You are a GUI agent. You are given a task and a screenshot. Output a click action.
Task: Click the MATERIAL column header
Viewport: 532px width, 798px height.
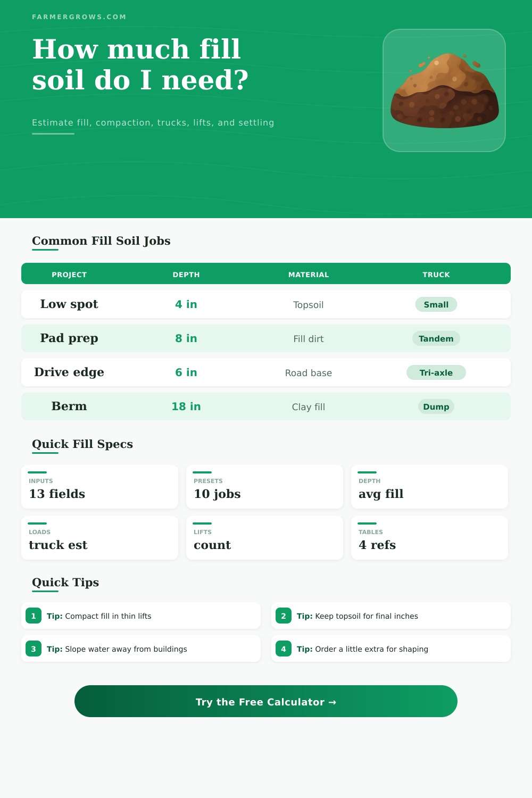tap(309, 275)
